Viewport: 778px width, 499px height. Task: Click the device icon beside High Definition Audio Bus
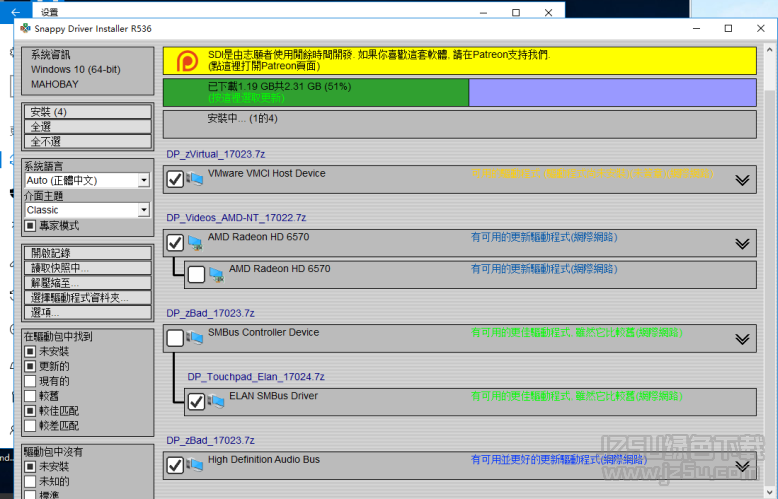194,465
